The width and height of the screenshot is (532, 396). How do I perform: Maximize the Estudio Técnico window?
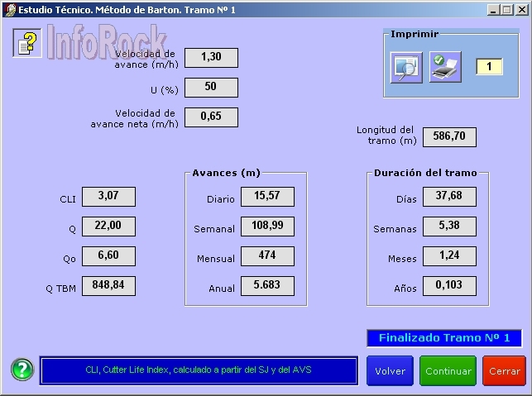(506, 9)
